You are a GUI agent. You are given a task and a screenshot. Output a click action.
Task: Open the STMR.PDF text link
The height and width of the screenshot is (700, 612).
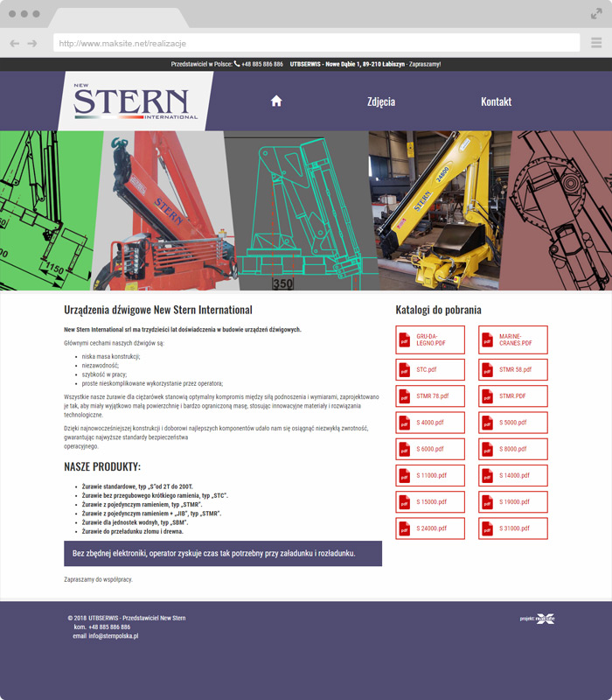tap(512, 396)
